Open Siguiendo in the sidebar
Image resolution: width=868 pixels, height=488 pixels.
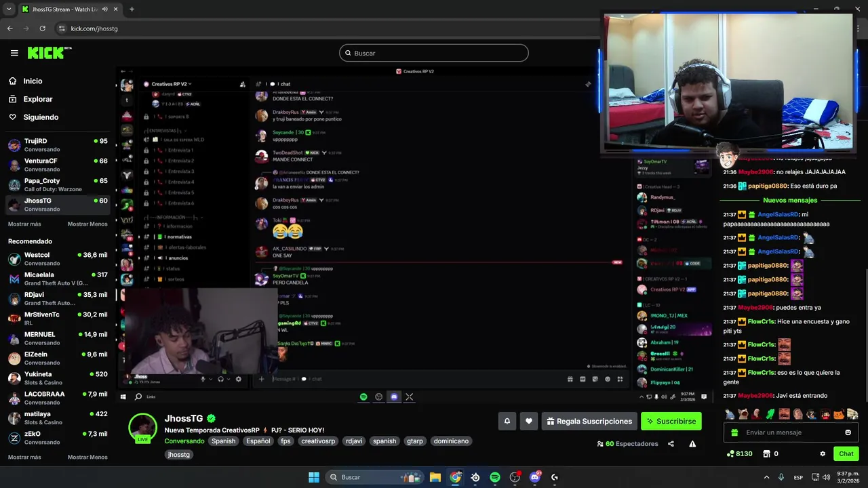point(41,117)
